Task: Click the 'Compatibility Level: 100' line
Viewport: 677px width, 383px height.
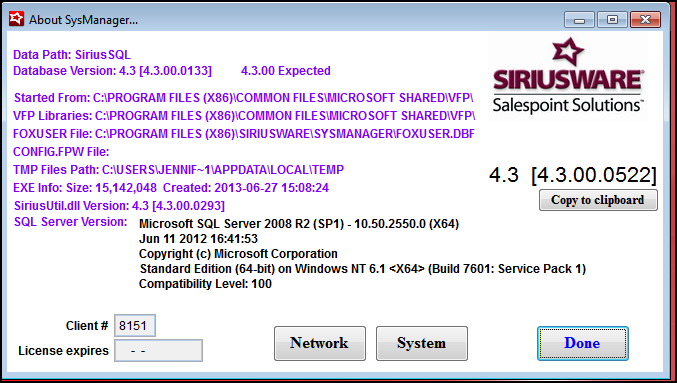Action: pos(205,284)
